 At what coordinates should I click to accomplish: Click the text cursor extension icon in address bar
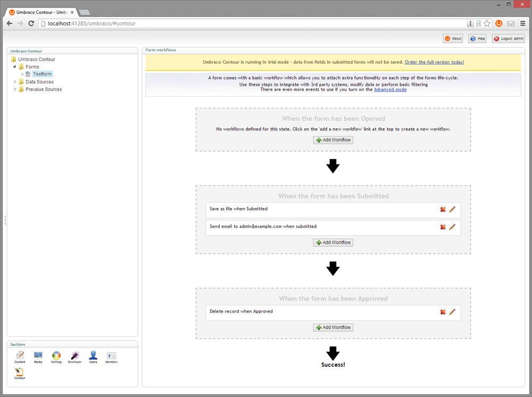tap(470, 23)
